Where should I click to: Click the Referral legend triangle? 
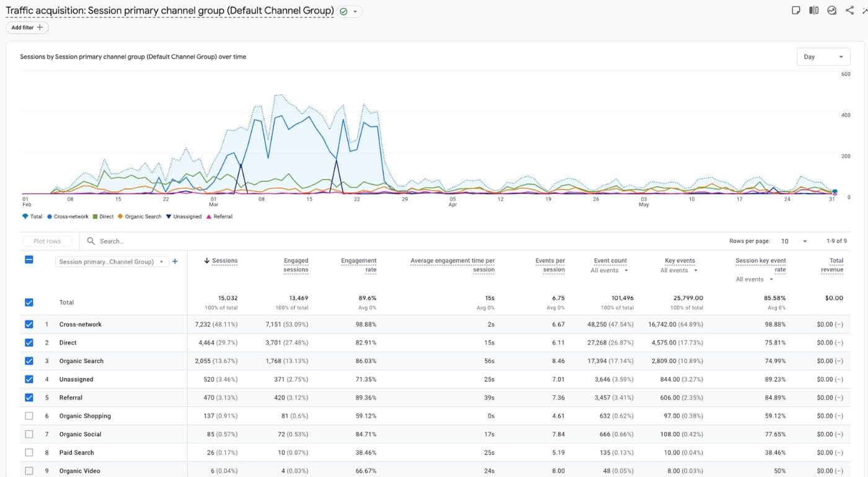pos(209,216)
